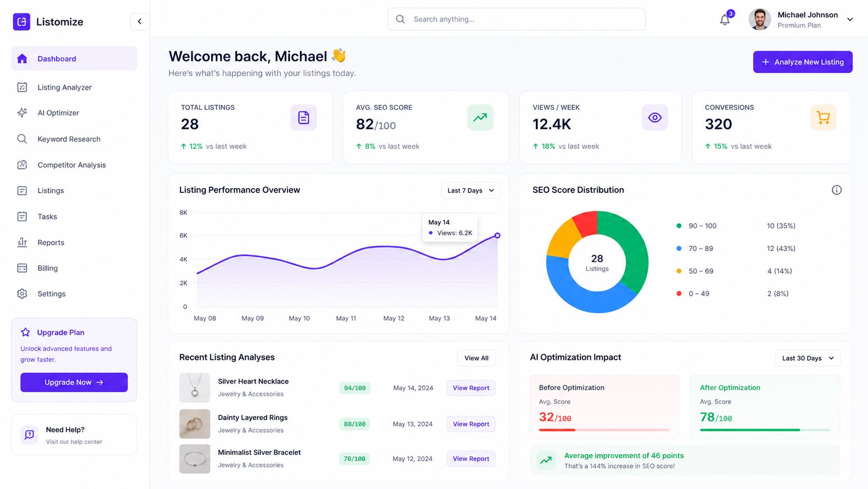Collapse the sidebar with the chevron button

(140, 21)
